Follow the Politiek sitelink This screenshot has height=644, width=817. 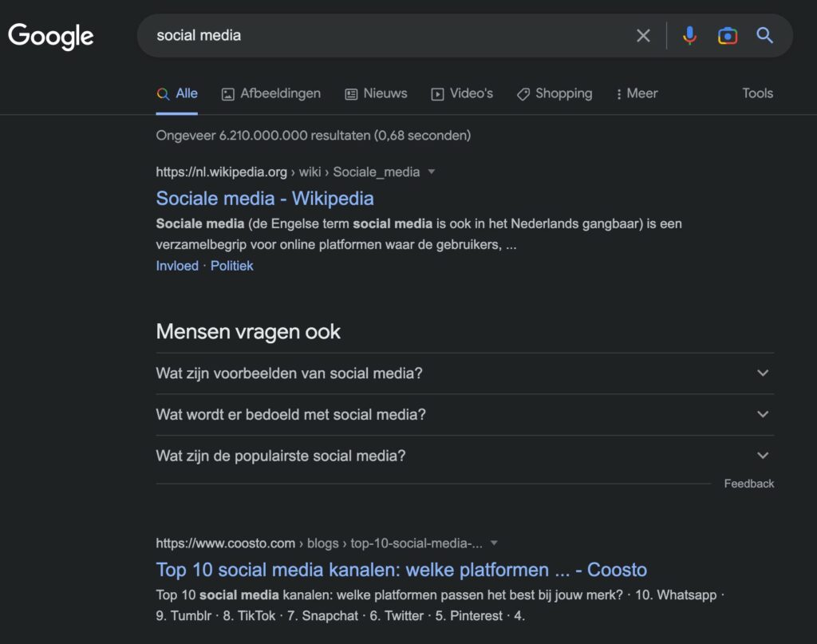232,266
